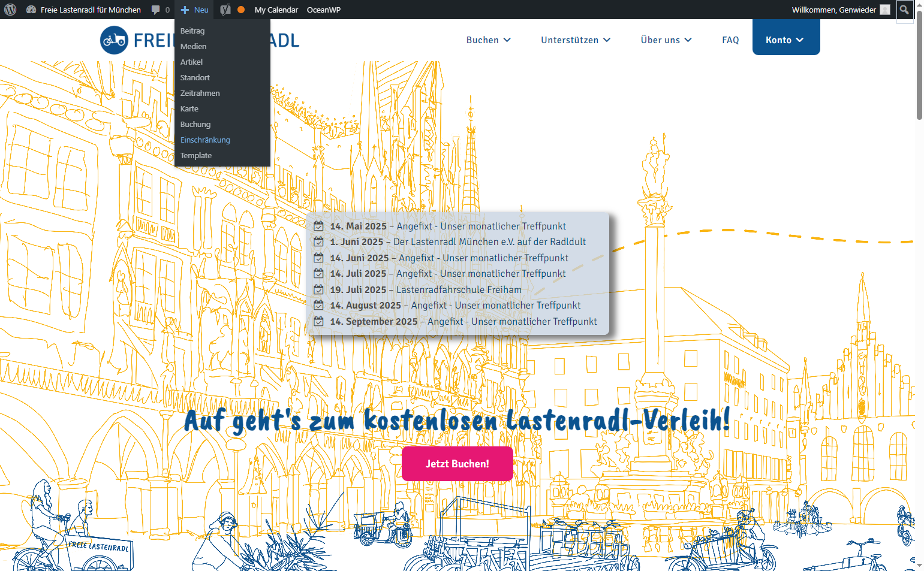Open the WordPress logo menu
The width and height of the screenshot is (924, 571).
coord(10,10)
